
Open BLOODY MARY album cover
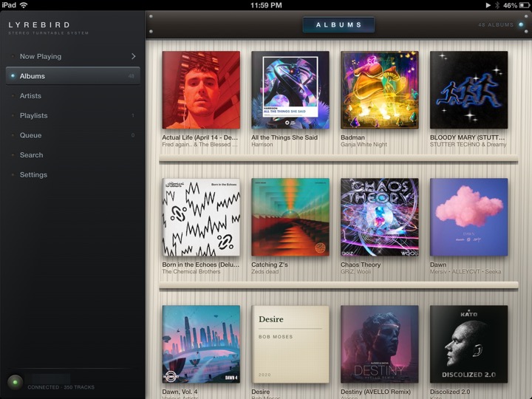tap(469, 90)
